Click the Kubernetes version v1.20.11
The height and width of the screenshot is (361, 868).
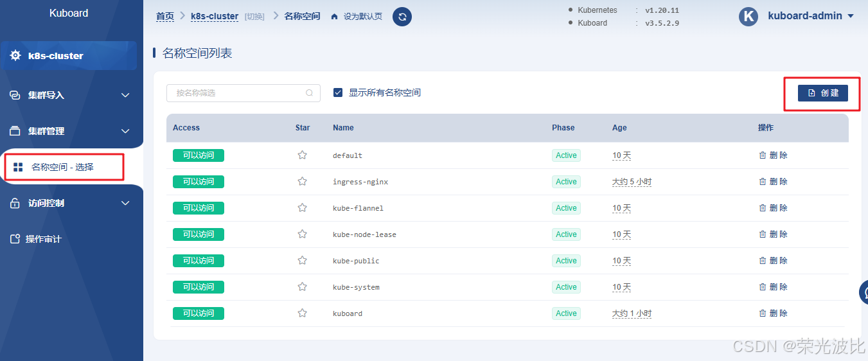pos(661,10)
